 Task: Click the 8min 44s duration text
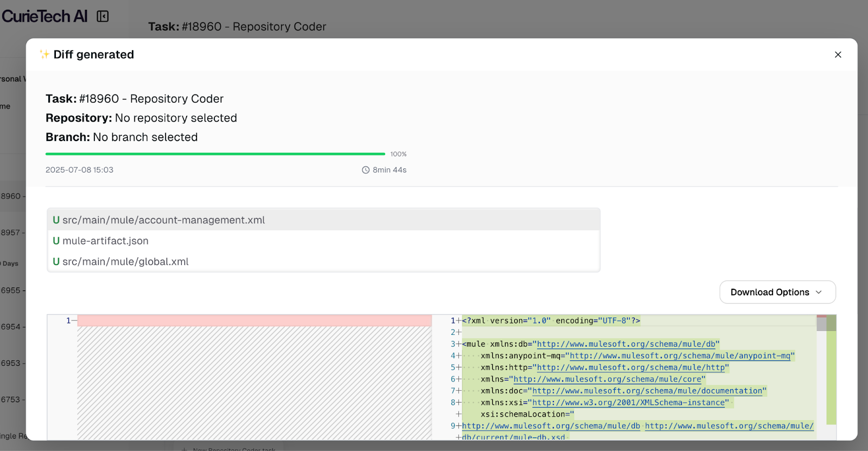pos(390,170)
